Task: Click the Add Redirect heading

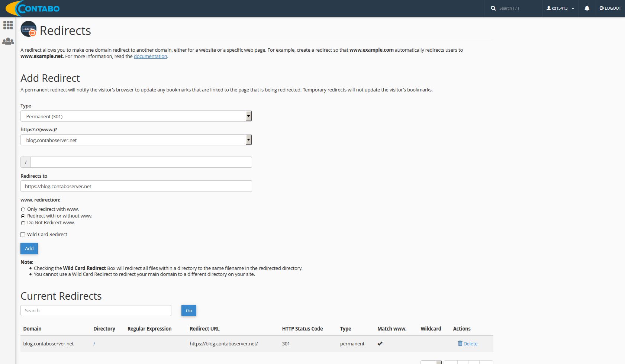Action: 50,78
